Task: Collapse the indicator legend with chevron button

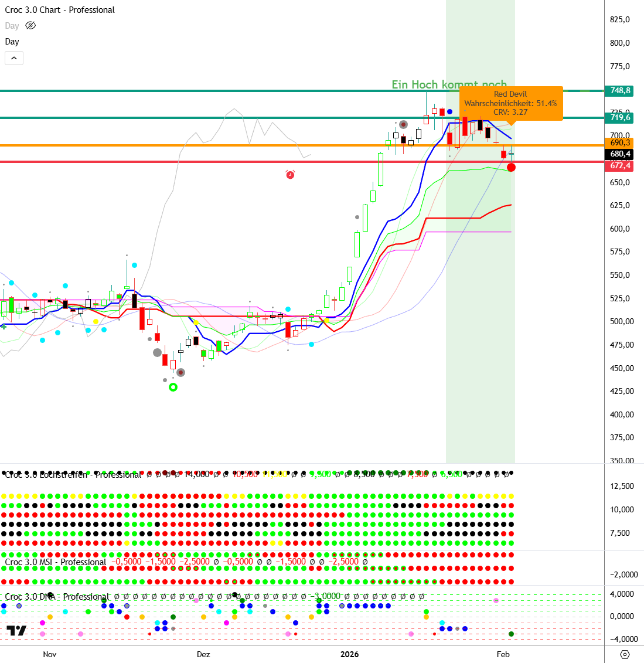Action: 14,58
